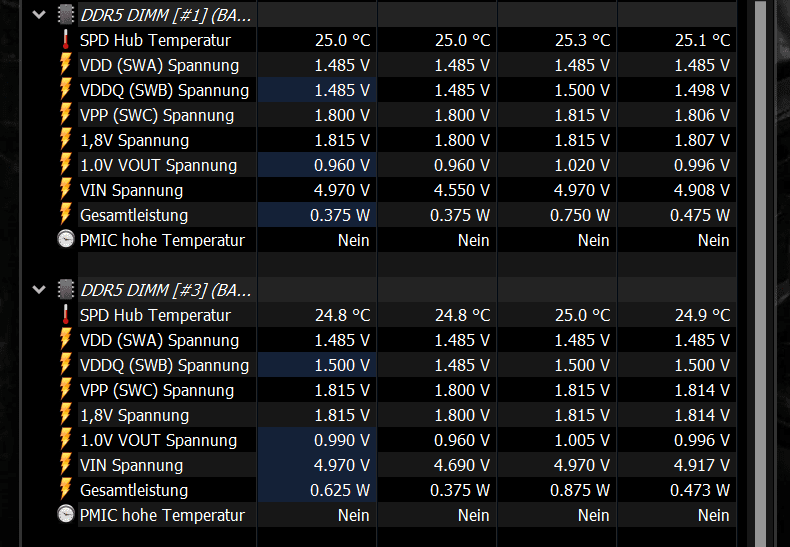This screenshot has width=790, height=547.
Task: Select 'VDD (SWA) Spannung' under DIMM #3
Action: tap(159, 340)
